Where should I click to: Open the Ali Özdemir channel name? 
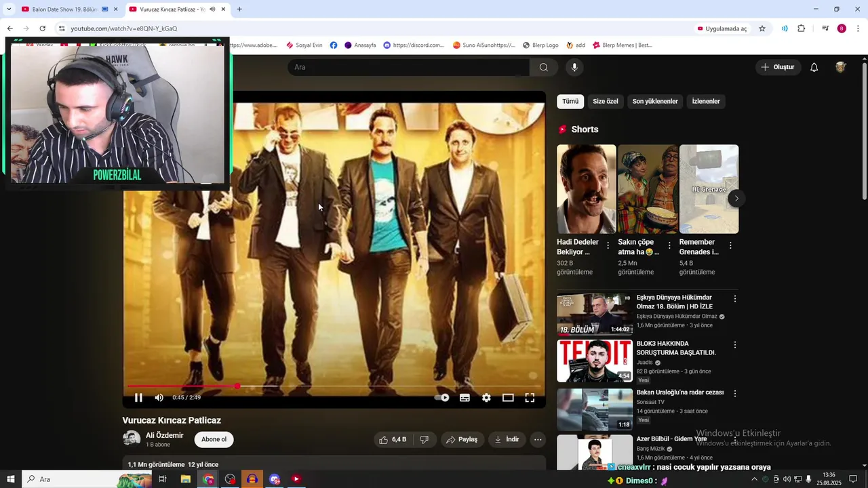(164, 435)
